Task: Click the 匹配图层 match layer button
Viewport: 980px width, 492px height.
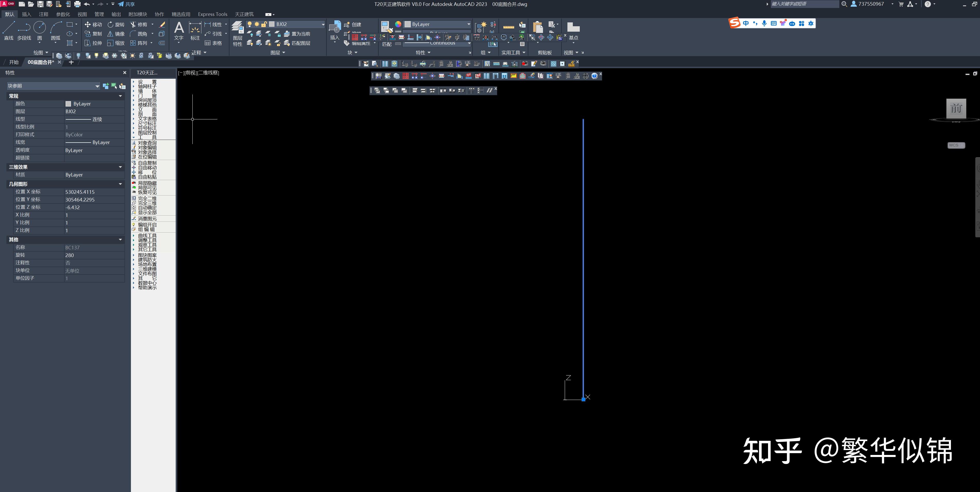Action: (297, 43)
